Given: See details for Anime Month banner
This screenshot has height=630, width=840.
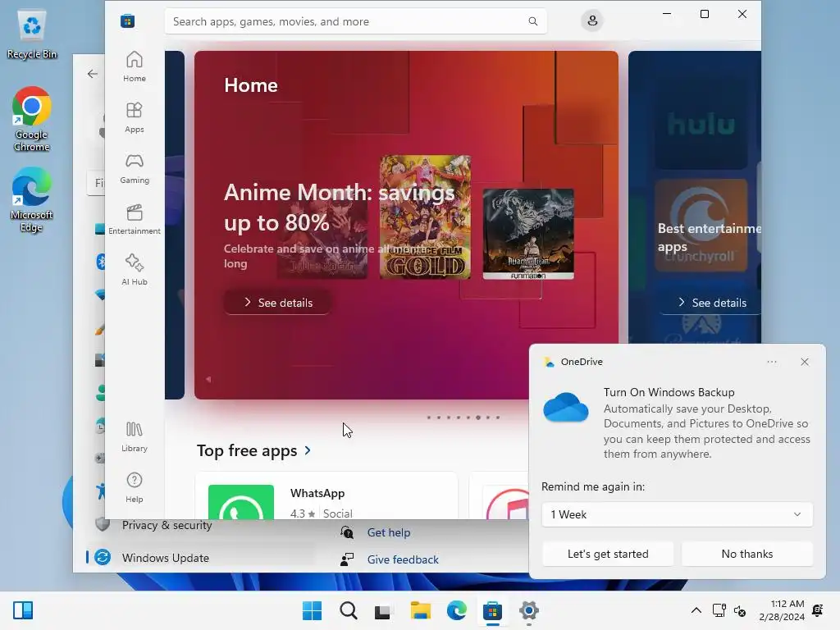Looking at the screenshot, I should (277, 303).
